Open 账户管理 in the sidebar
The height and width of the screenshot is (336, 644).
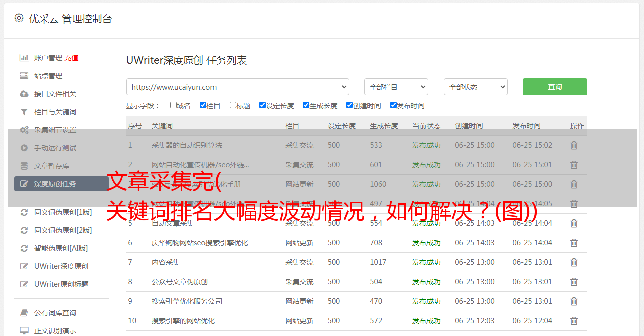click(x=48, y=58)
